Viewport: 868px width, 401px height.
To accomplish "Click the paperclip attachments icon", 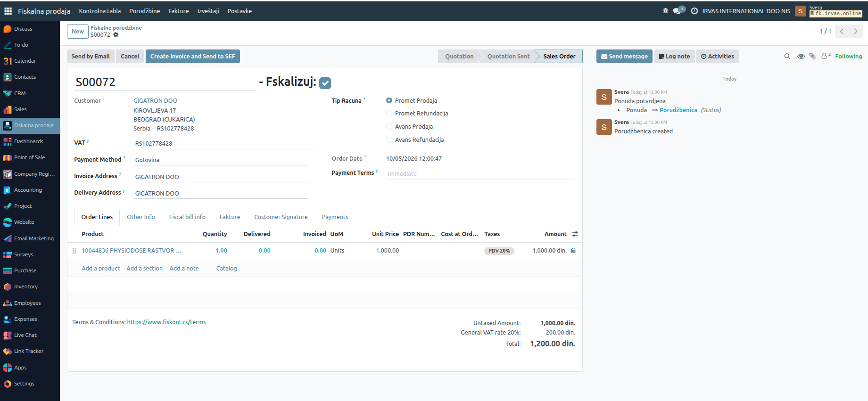I will pos(812,56).
